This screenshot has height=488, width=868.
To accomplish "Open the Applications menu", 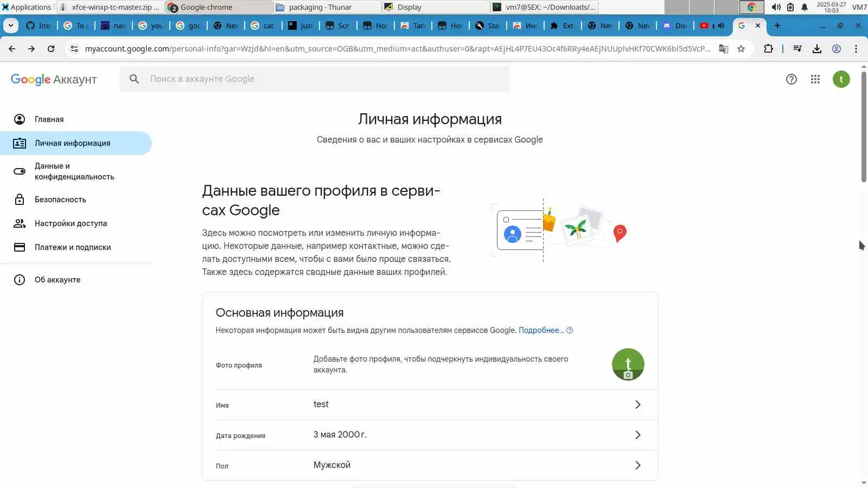I will [x=27, y=7].
